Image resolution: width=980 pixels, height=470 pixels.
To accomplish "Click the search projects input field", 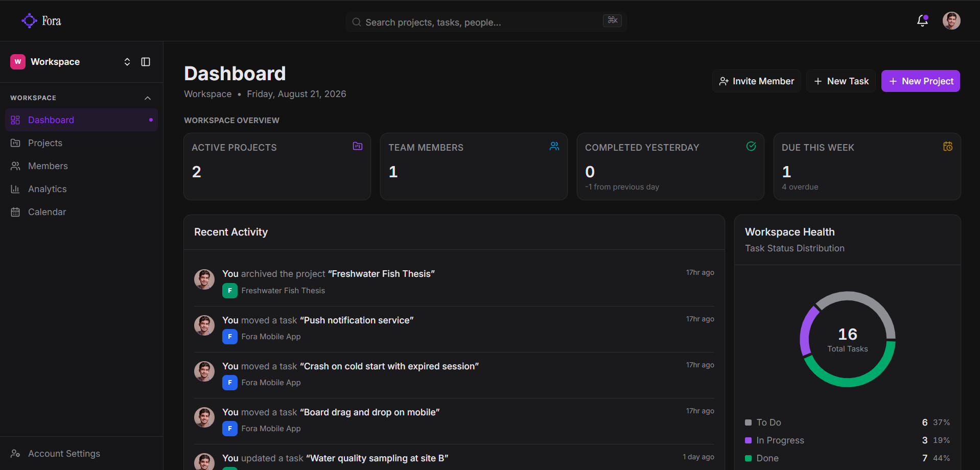I will pyautogui.click(x=486, y=22).
